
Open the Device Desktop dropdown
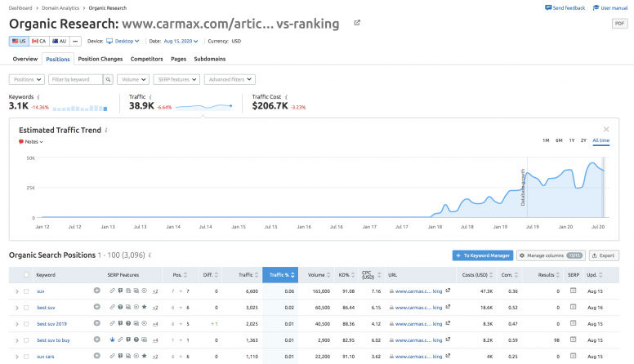click(126, 41)
